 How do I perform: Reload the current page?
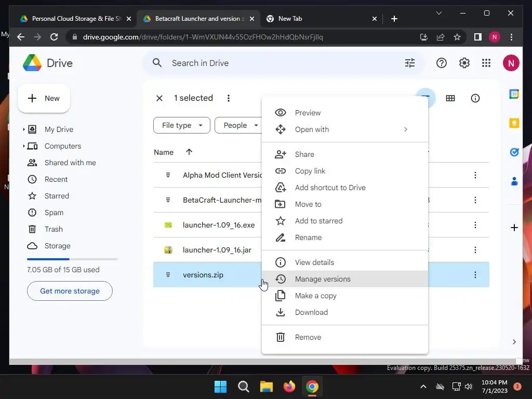(x=54, y=37)
